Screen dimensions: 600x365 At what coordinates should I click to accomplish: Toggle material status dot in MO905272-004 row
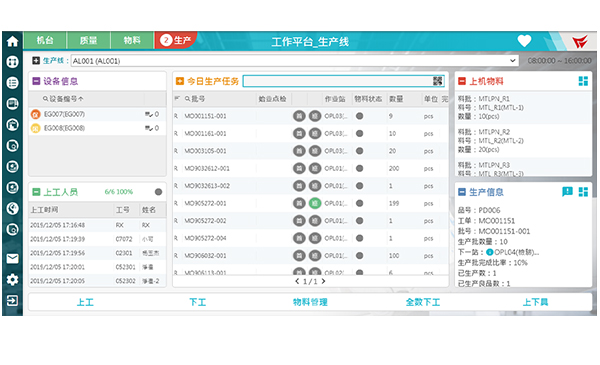click(x=359, y=238)
